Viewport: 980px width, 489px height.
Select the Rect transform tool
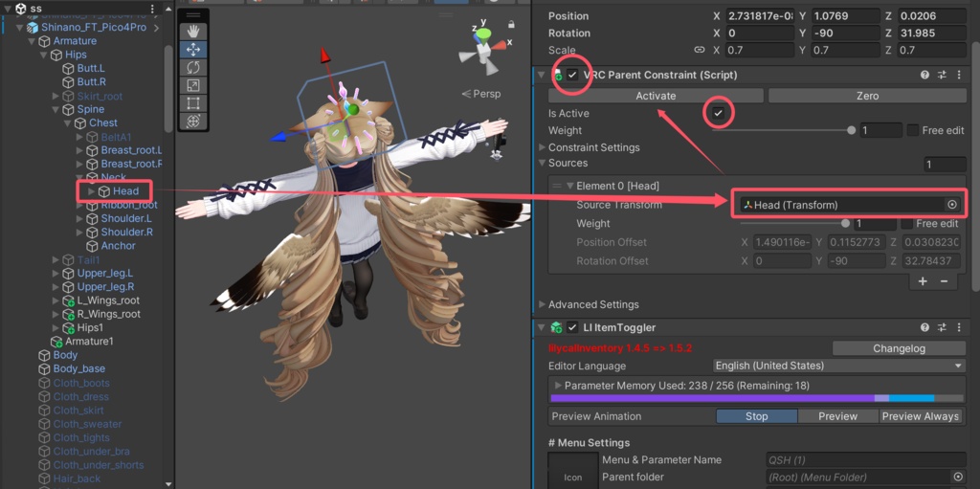pyautogui.click(x=193, y=103)
